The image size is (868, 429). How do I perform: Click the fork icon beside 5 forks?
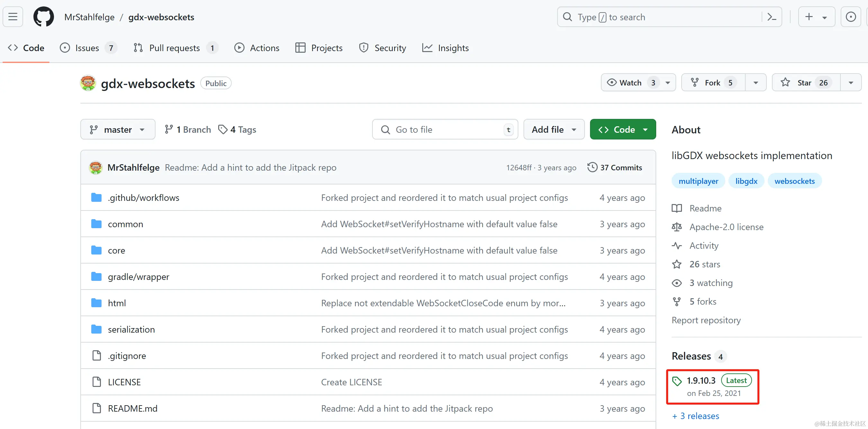[x=676, y=302]
